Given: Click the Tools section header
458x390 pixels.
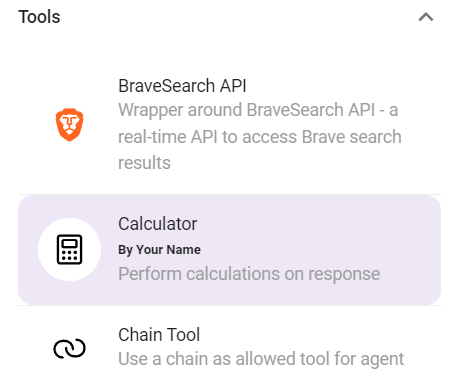Looking at the screenshot, I should [x=39, y=17].
